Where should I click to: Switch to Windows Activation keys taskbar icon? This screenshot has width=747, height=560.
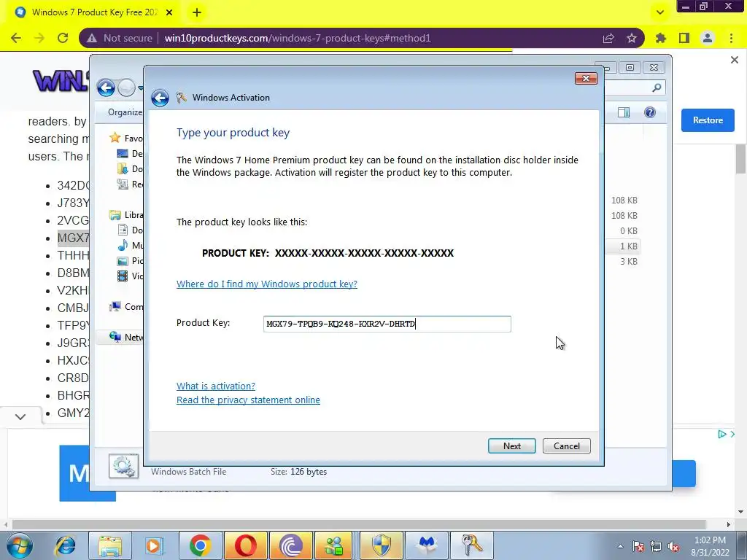(x=472, y=545)
